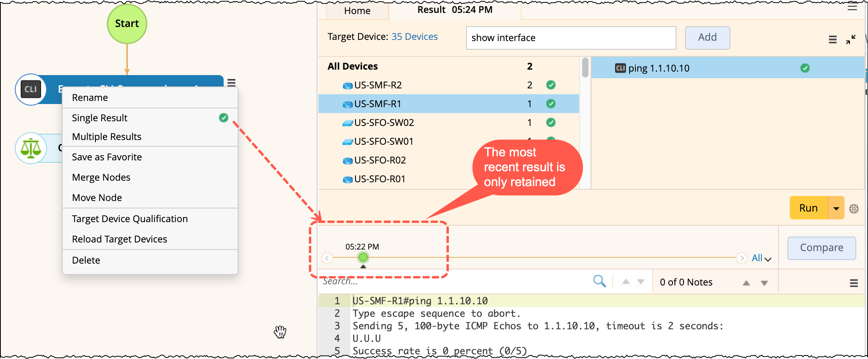Choose Save as Favorite from context menu

[x=107, y=157]
